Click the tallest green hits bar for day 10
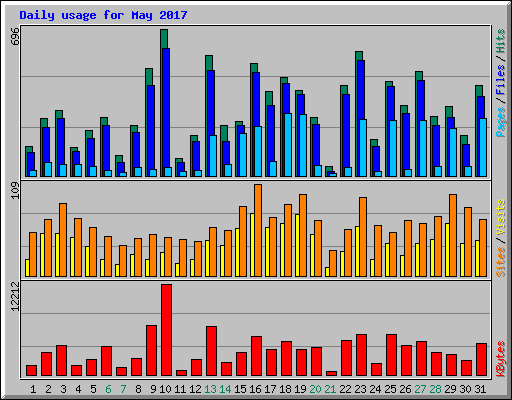This screenshot has width=512, height=400. coord(164,38)
